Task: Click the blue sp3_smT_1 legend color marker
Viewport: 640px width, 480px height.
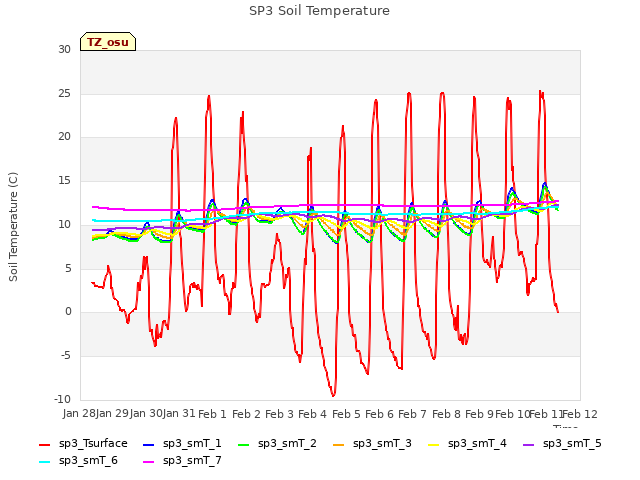Action: (x=149, y=444)
